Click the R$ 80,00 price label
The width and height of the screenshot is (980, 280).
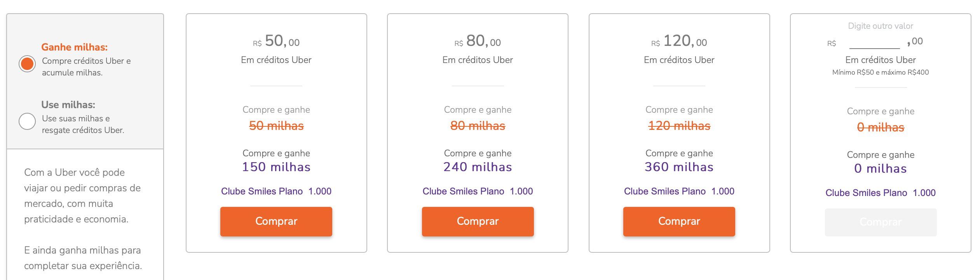(x=478, y=41)
